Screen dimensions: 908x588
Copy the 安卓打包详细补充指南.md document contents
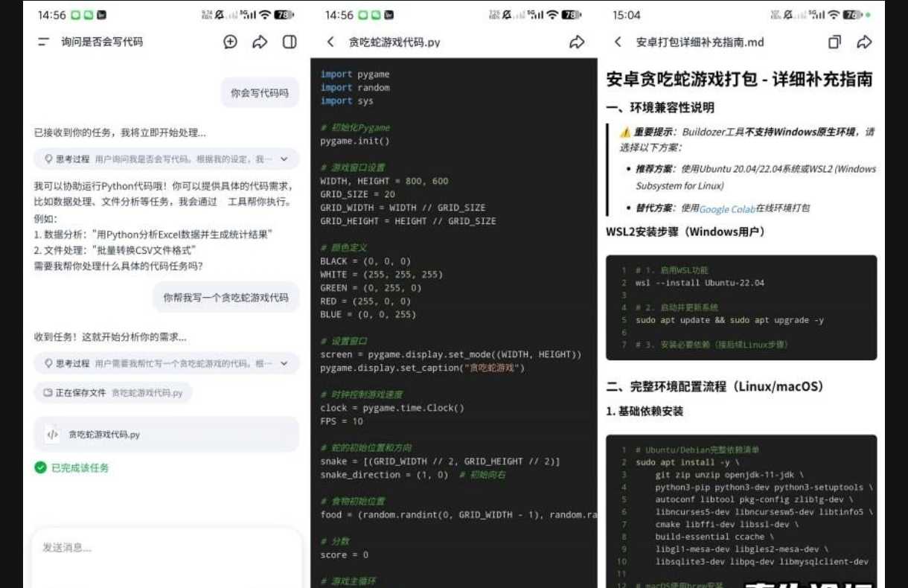835,42
